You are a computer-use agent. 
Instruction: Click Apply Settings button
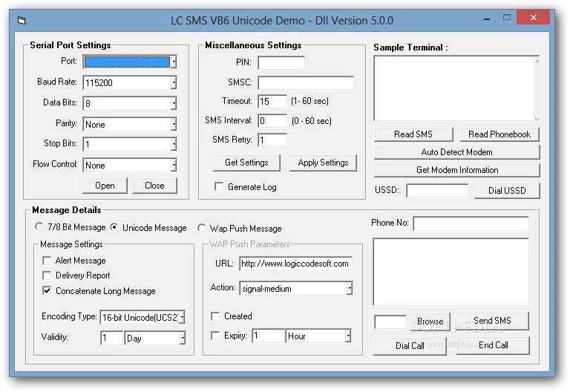click(x=323, y=163)
